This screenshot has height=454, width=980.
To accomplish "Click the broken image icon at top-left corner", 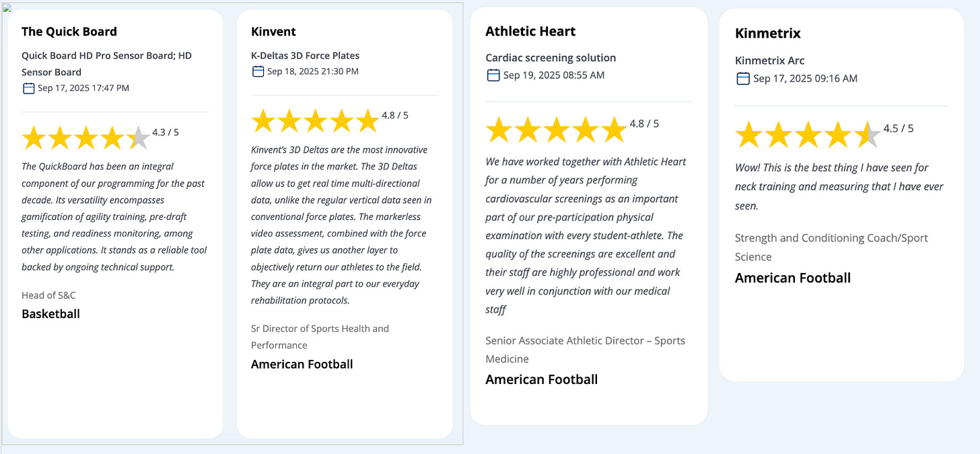I will coord(7,7).
